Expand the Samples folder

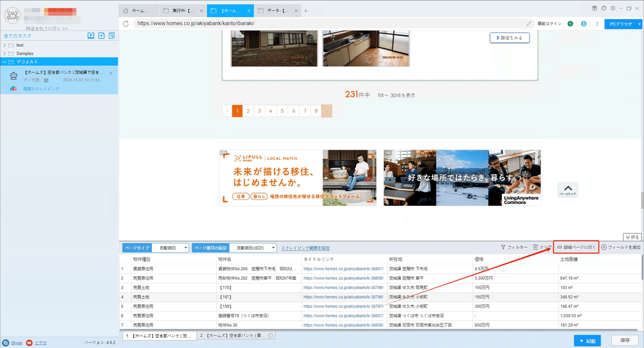[4, 54]
